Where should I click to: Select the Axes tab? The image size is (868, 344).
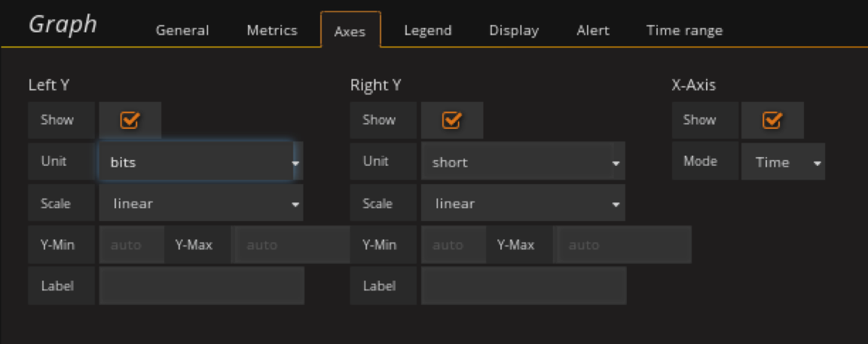click(350, 31)
